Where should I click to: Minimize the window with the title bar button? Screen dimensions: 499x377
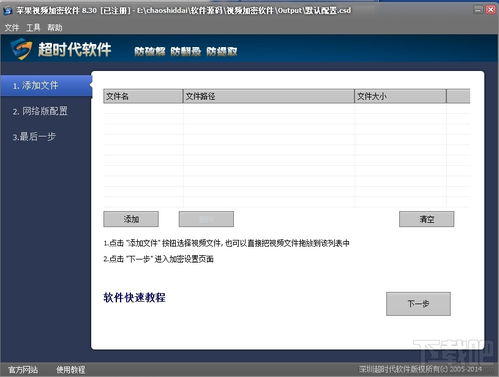pyautogui.click(x=478, y=10)
